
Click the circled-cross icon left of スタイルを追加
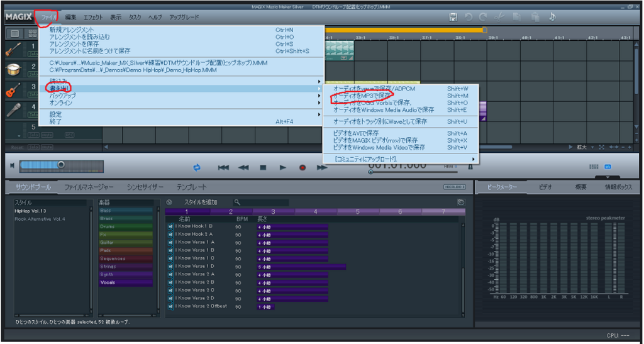(x=169, y=203)
